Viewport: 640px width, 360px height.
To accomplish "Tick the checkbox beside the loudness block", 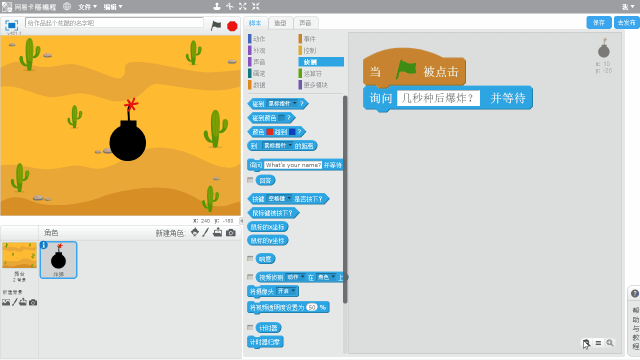I will coord(250,258).
